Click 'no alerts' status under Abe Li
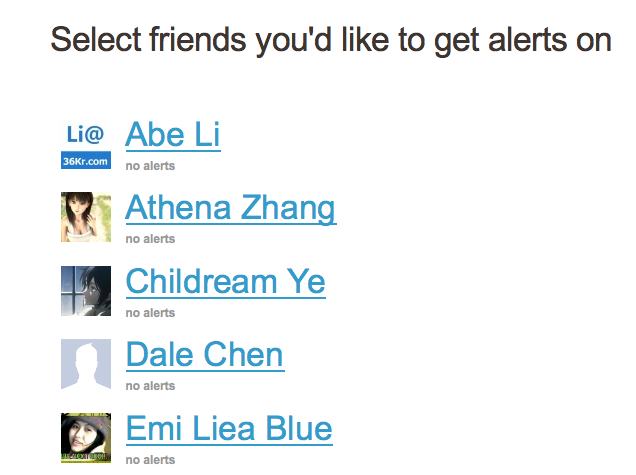The height and width of the screenshot is (475, 636). tap(150, 166)
